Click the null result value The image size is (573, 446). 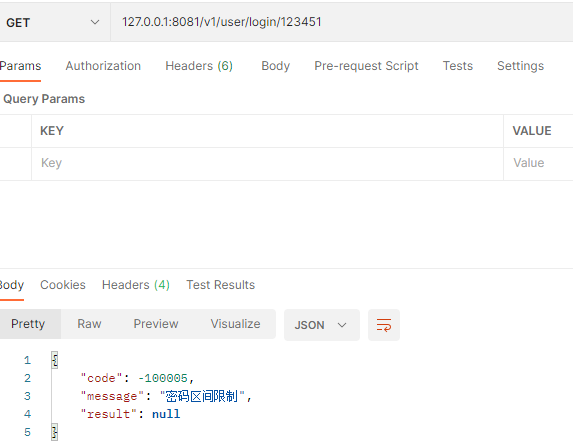166,414
